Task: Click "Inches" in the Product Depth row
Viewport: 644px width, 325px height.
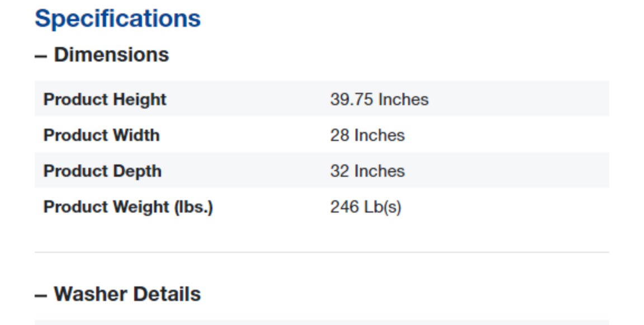Action: [380, 171]
